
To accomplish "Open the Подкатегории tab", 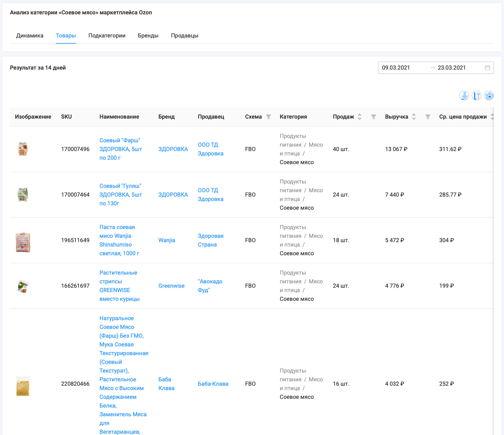I will (x=107, y=36).
